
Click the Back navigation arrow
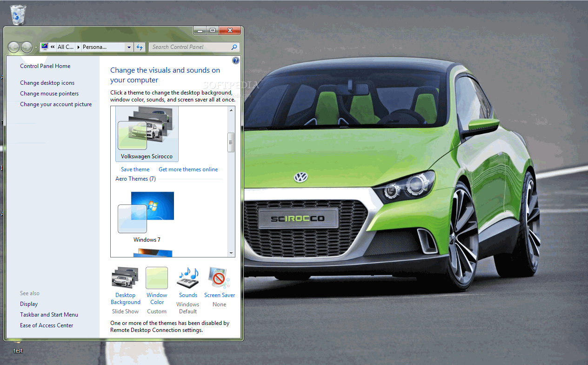(14, 47)
